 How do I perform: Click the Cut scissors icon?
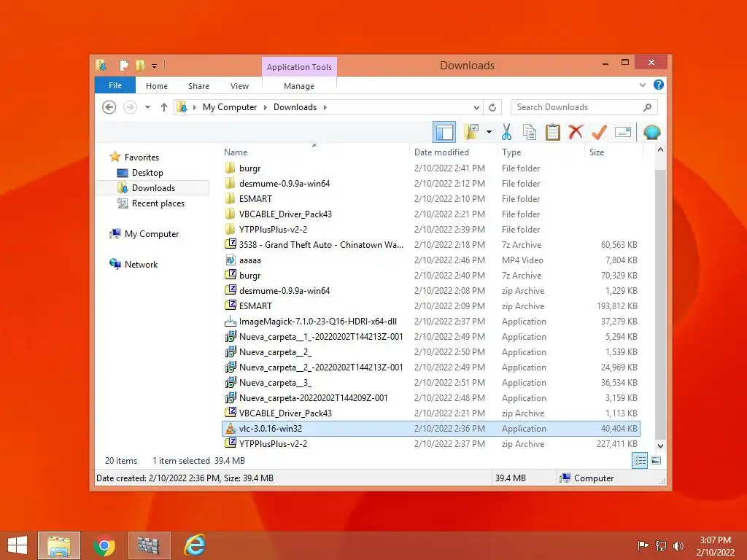coord(506,132)
